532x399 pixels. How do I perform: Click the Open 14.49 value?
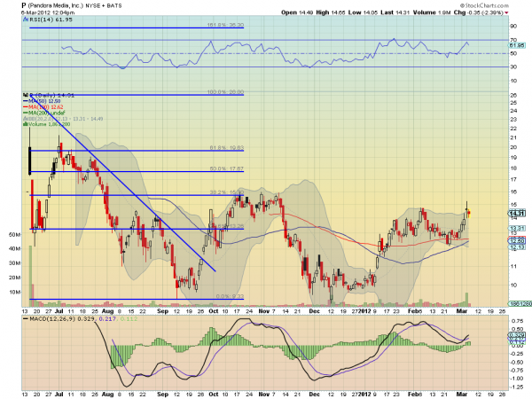point(297,12)
